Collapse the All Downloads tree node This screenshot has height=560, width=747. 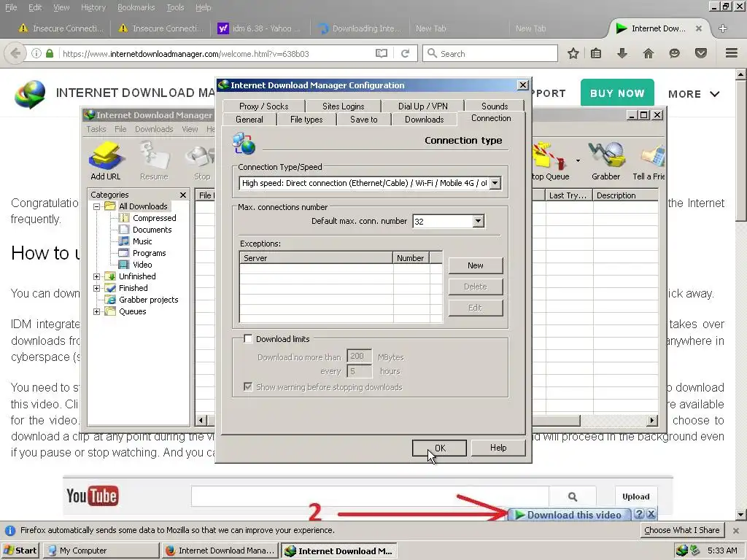[x=97, y=206]
